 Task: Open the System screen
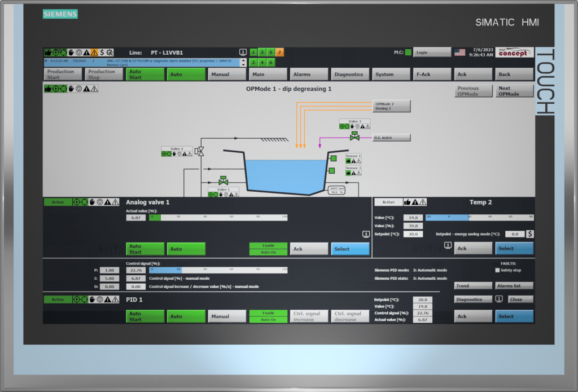pos(391,74)
